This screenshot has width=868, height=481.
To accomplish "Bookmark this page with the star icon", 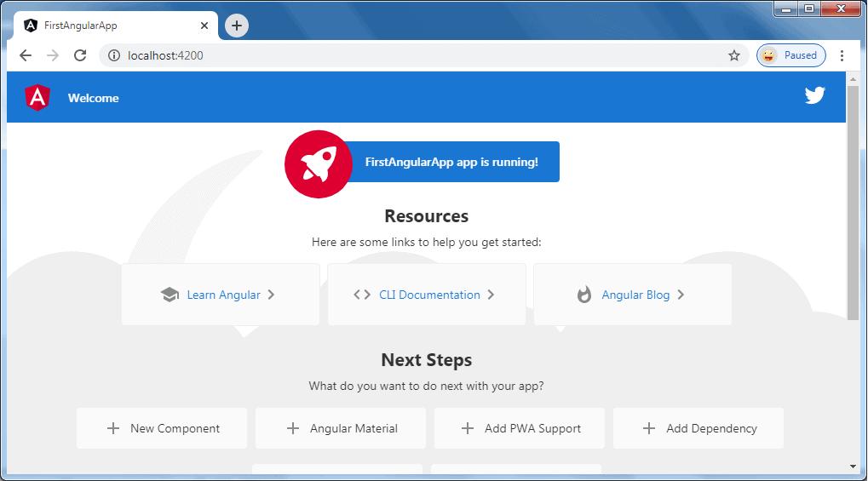I will pyautogui.click(x=733, y=55).
